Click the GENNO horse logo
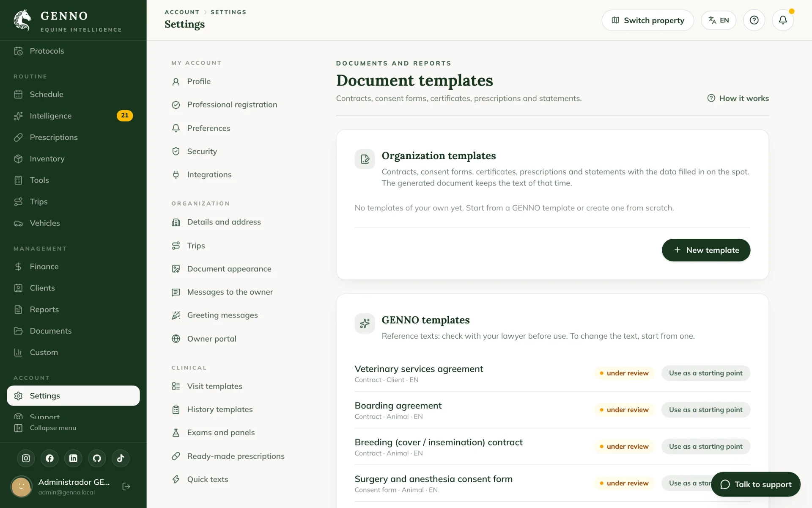Viewport: 812px width, 508px height. coord(22,20)
